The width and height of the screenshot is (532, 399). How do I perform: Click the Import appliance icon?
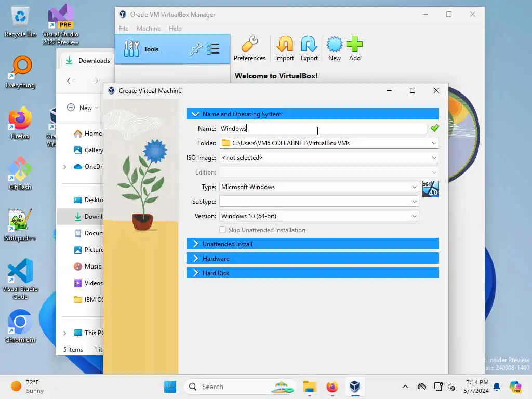coord(284,48)
